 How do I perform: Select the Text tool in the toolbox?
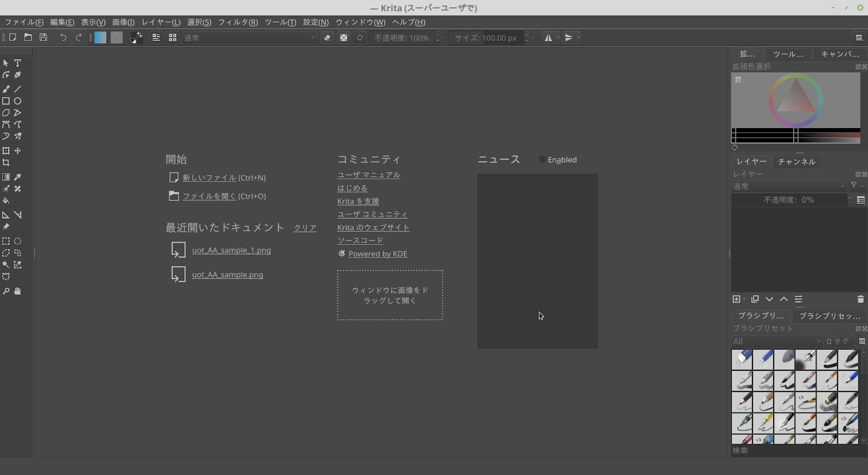[x=17, y=63]
